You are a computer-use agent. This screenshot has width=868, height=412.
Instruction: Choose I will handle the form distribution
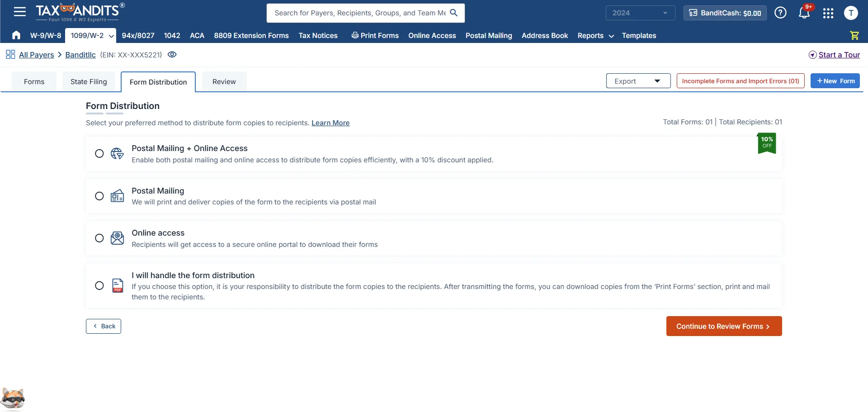99,285
